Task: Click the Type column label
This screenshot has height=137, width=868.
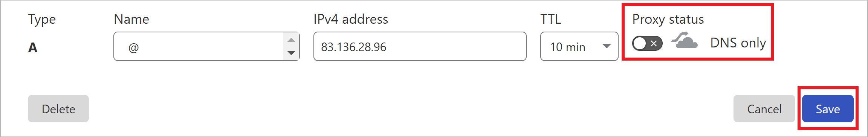Action: 42,20
